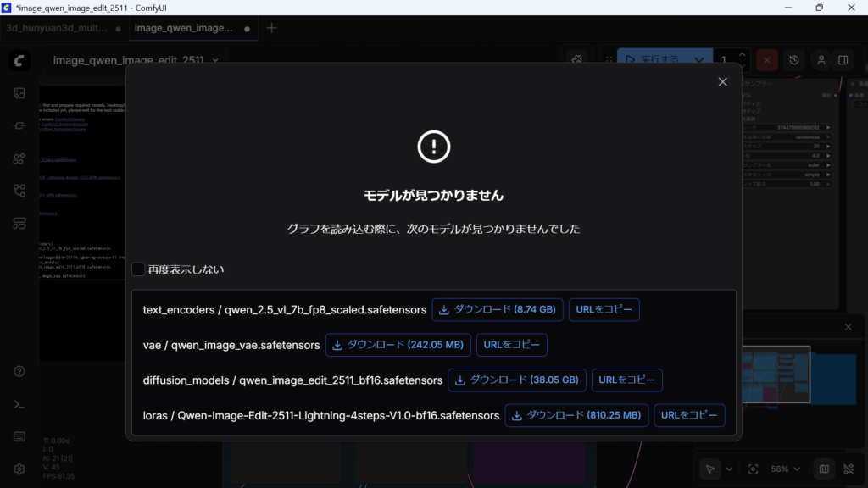The width and height of the screenshot is (868, 488).
Task: Add a new workflow tab with plus
Action: click(271, 28)
